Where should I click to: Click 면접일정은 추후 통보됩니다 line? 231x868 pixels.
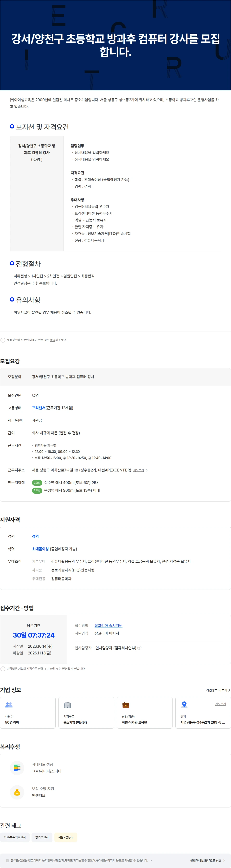[x=35, y=283]
